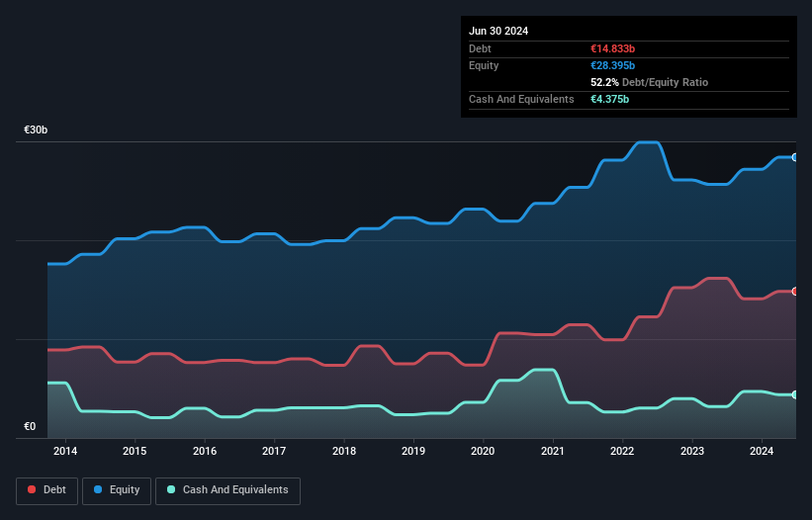812x520 pixels.
Task: Click the Cash And Equivalents tooltip label
Action: [x=521, y=99]
